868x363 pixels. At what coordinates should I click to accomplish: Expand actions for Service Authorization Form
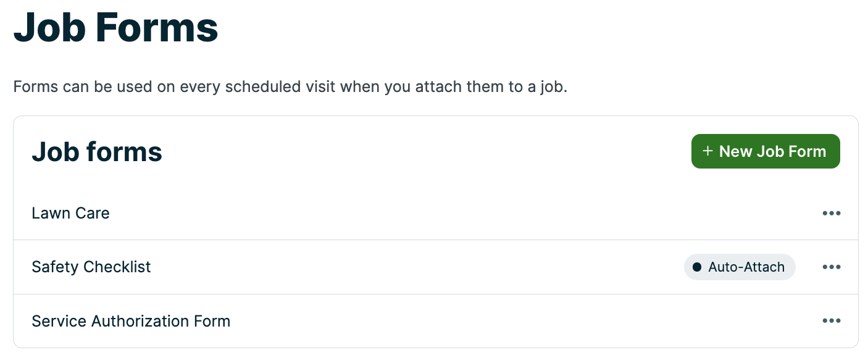point(832,320)
